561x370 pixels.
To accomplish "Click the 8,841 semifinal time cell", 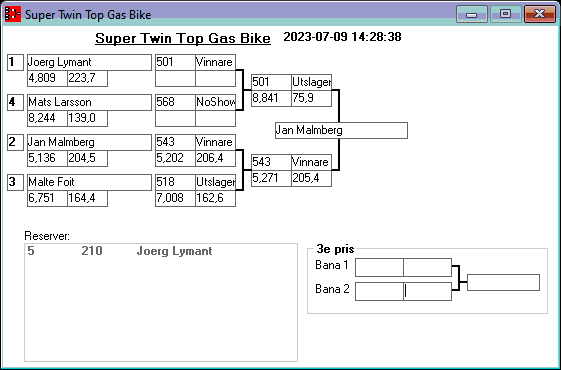I will pos(271,98).
